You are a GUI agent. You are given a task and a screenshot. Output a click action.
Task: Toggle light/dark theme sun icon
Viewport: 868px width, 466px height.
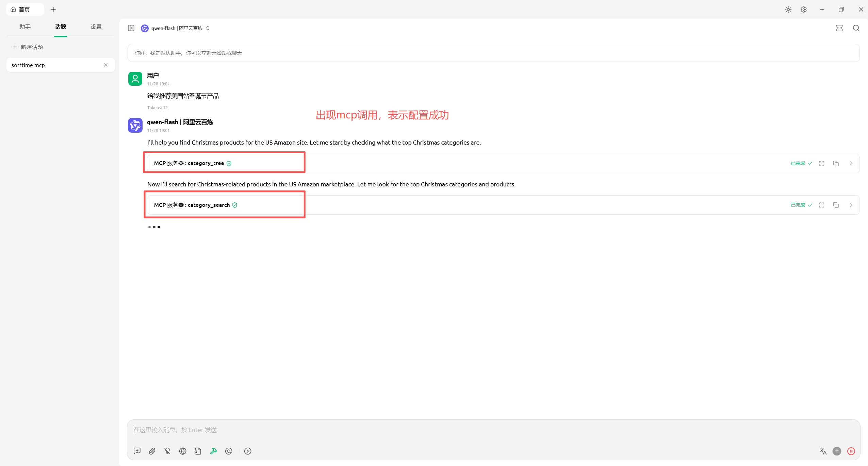click(788, 10)
